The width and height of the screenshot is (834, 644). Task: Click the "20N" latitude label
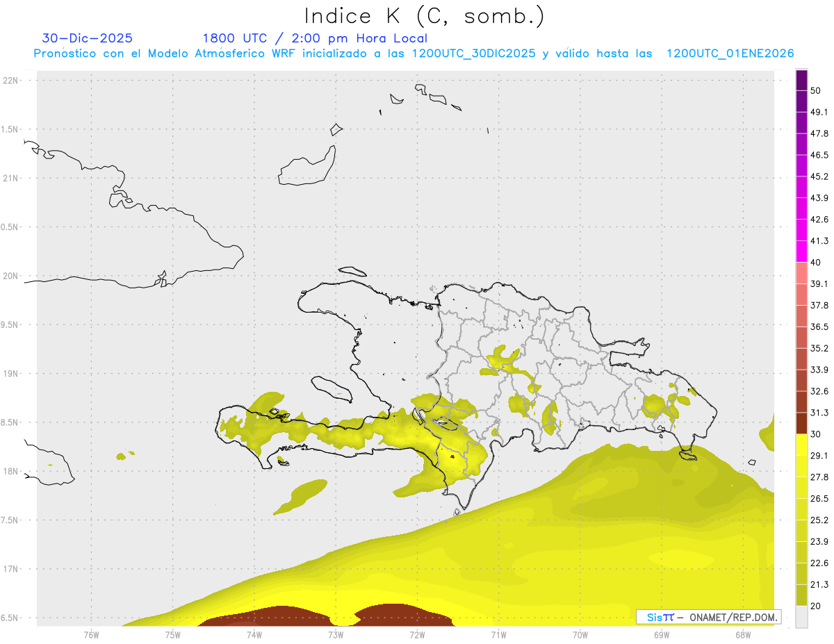(x=10, y=276)
